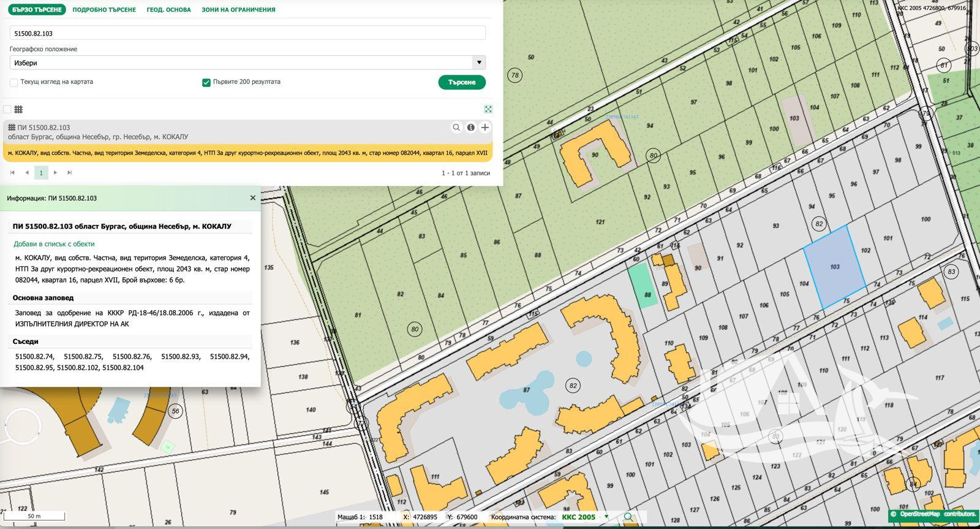This screenshot has width=980, height=529.
Task: Click neighbor 51500.82.102 in Съседи list
Action: [78, 368]
